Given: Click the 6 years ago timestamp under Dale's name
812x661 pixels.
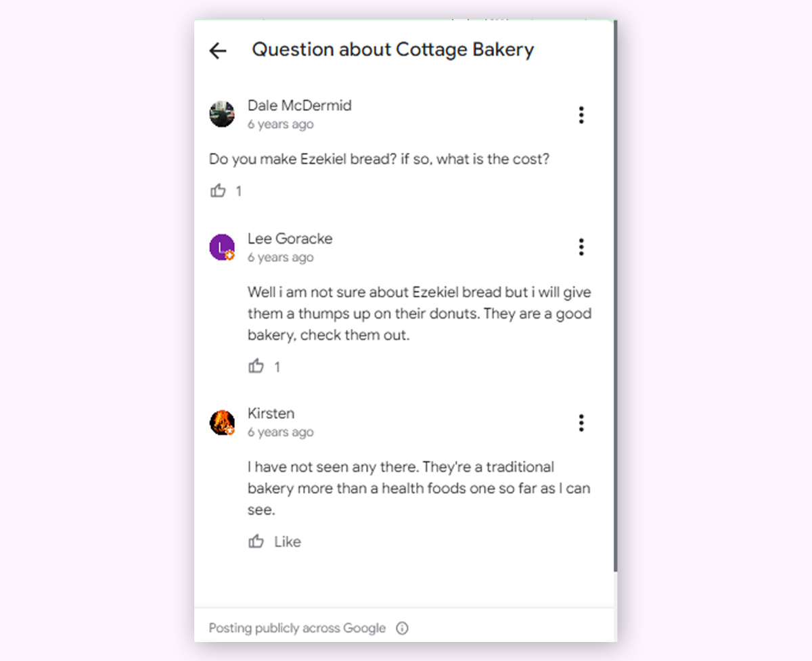Looking at the screenshot, I should point(280,124).
